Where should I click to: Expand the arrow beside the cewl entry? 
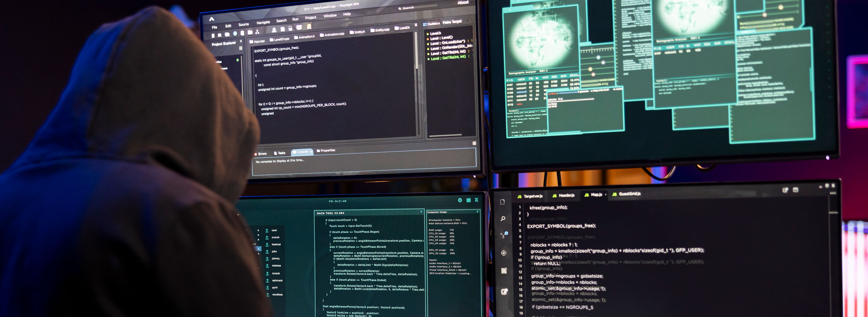click(x=258, y=230)
